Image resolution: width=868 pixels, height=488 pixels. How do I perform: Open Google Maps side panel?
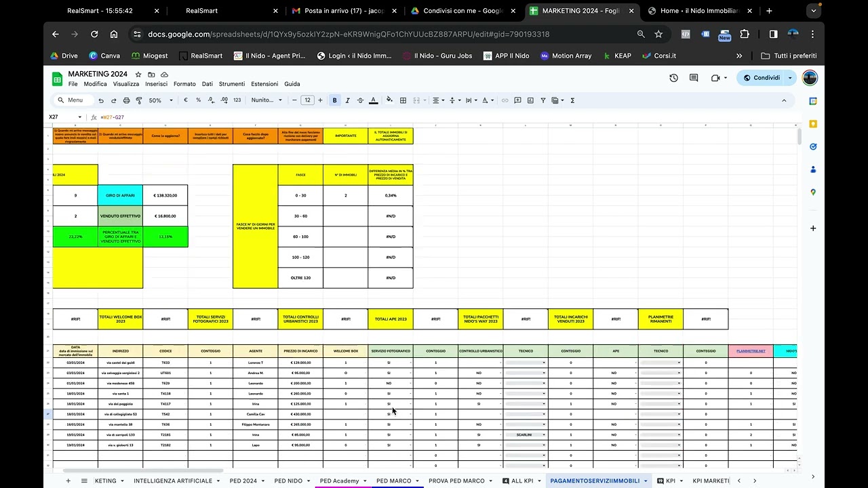tap(813, 192)
